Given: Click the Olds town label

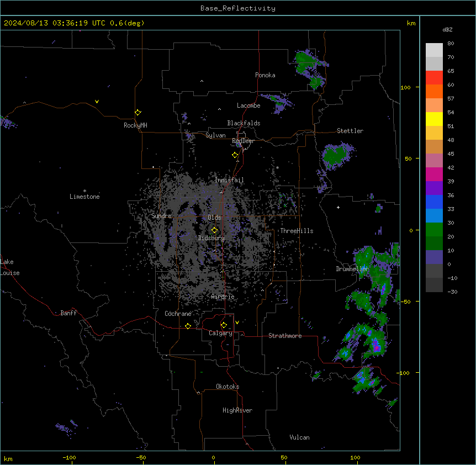Looking at the screenshot, I should click(x=214, y=218).
